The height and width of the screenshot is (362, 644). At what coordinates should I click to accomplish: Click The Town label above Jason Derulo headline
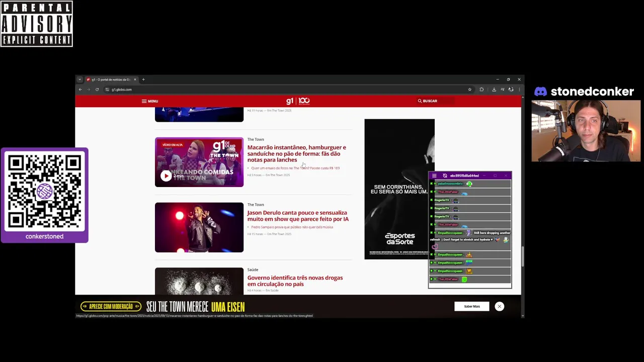(256, 205)
